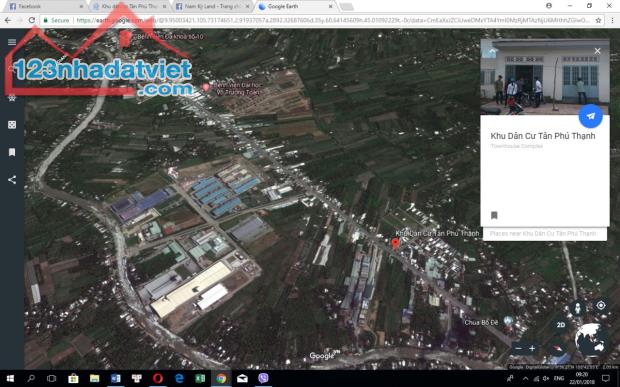Screen dimensions: 620x387
Task: Toggle the 2D view button
Action: (x=561, y=325)
